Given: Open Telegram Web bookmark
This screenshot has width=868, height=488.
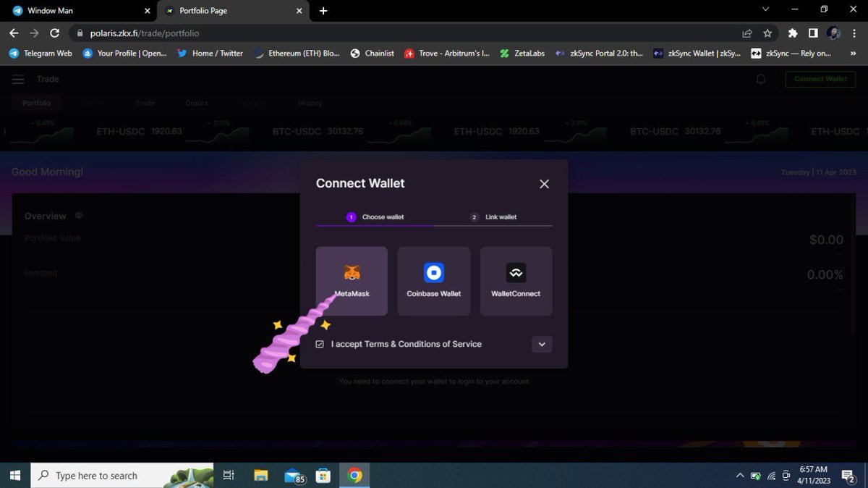Looking at the screenshot, I should pyautogui.click(x=41, y=53).
